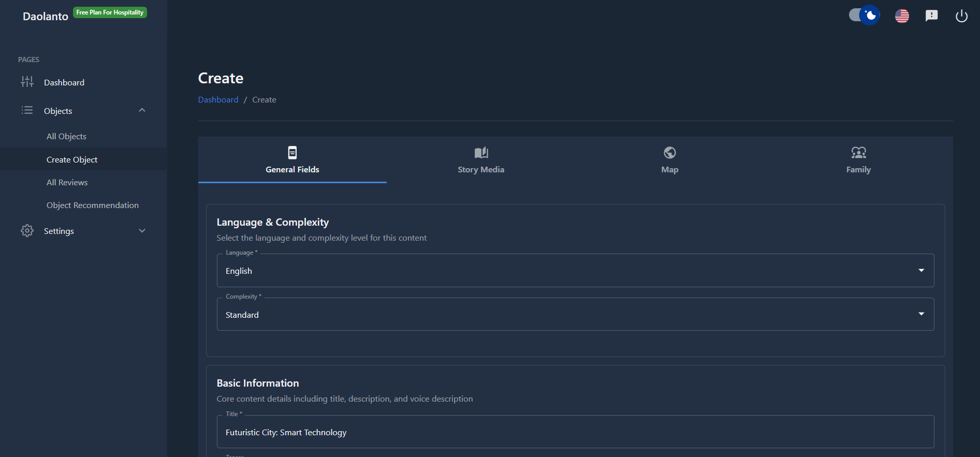Click the Objects list icon
The image size is (980, 457).
pyautogui.click(x=27, y=110)
